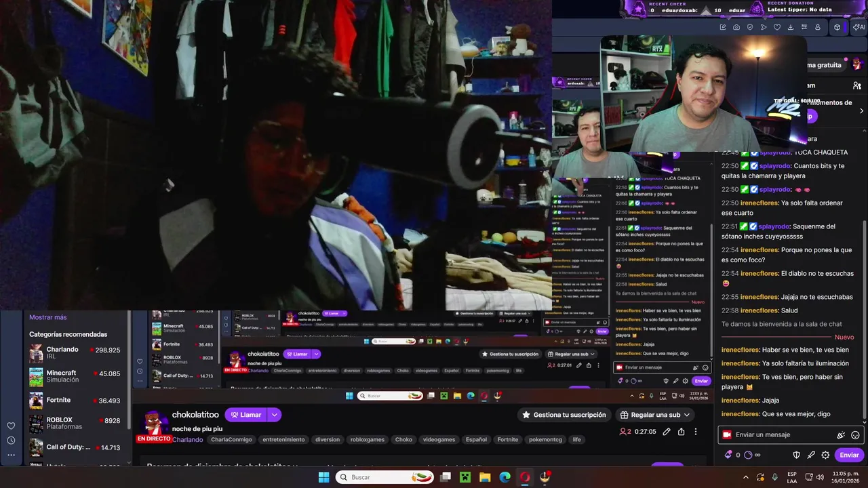Open the profile person toolbar icon
The image size is (868, 488).
[x=818, y=27]
